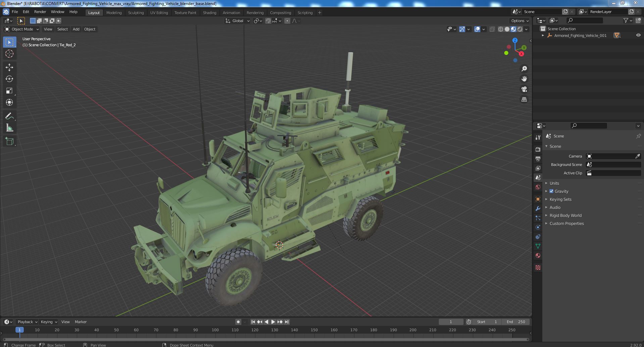
Task: Click the viewport zoom magnifier icon
Action: (524, 69)
